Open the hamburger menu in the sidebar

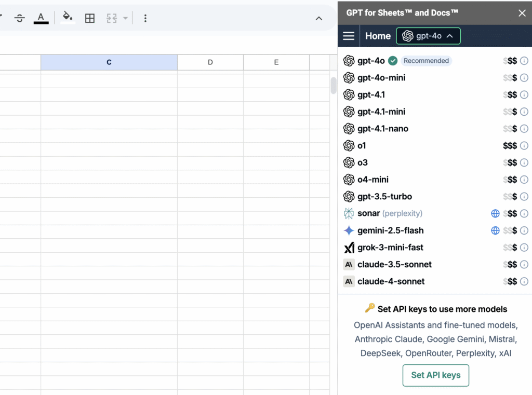coord(349,36)
